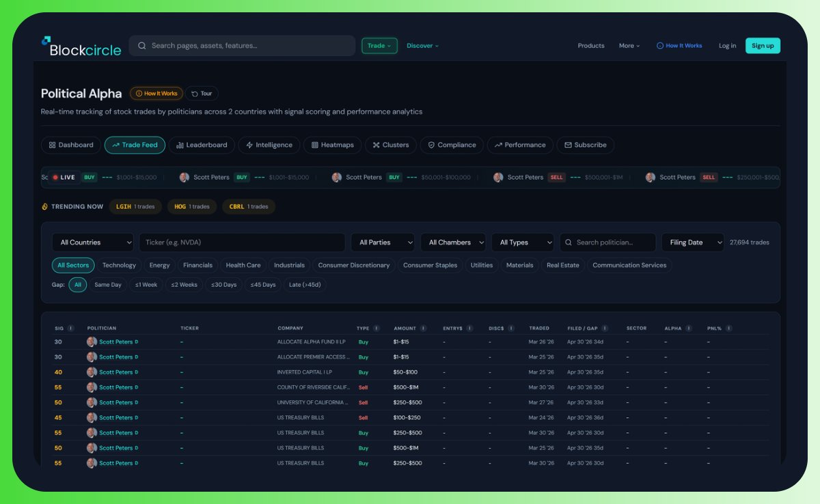Image resolution: width=820 pixels, height=504 pixels.
Task: Click the Sign up button
Action: tap(763, 46)
